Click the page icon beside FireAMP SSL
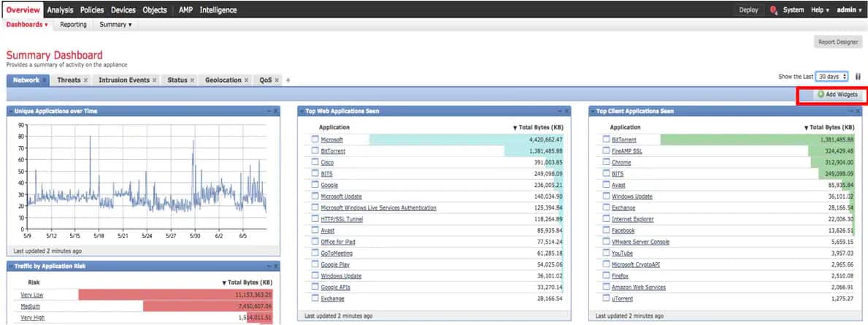868x325 pixels. tap(606, 151)
